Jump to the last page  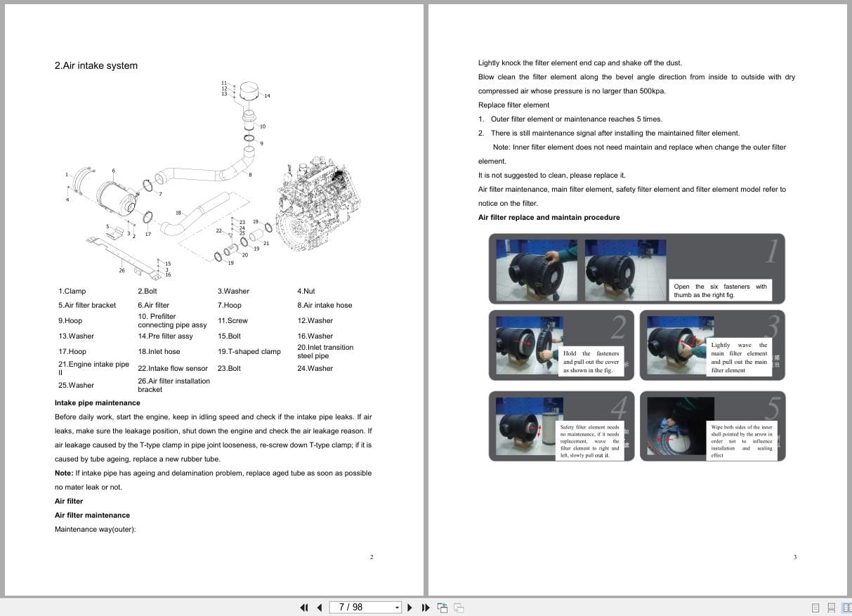pos(426,608)
